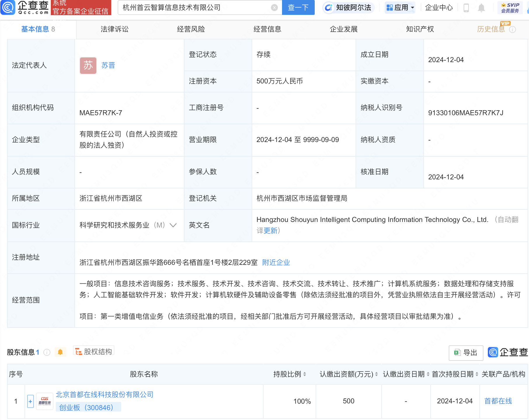Click the 查一下 search button

pos(298,8)
